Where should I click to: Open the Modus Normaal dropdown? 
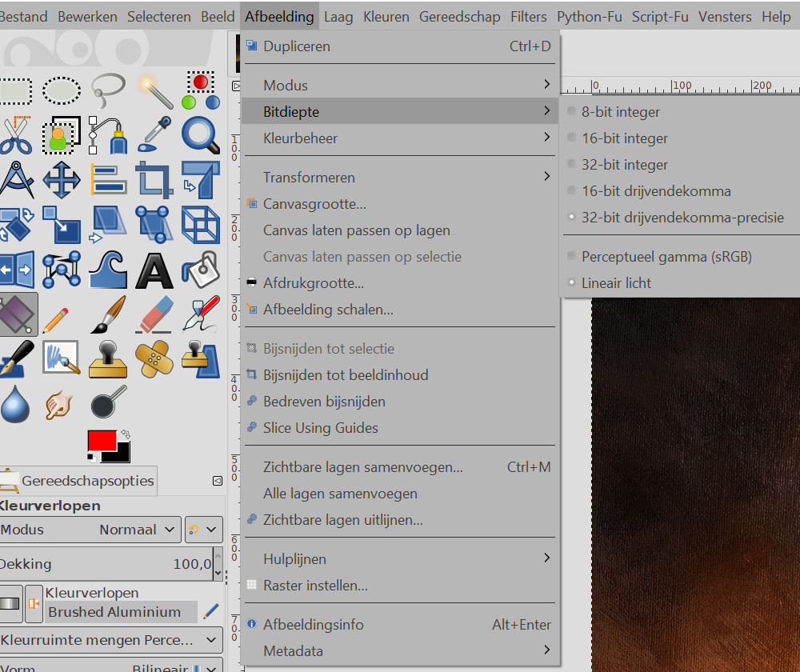[x=90, y=530]
